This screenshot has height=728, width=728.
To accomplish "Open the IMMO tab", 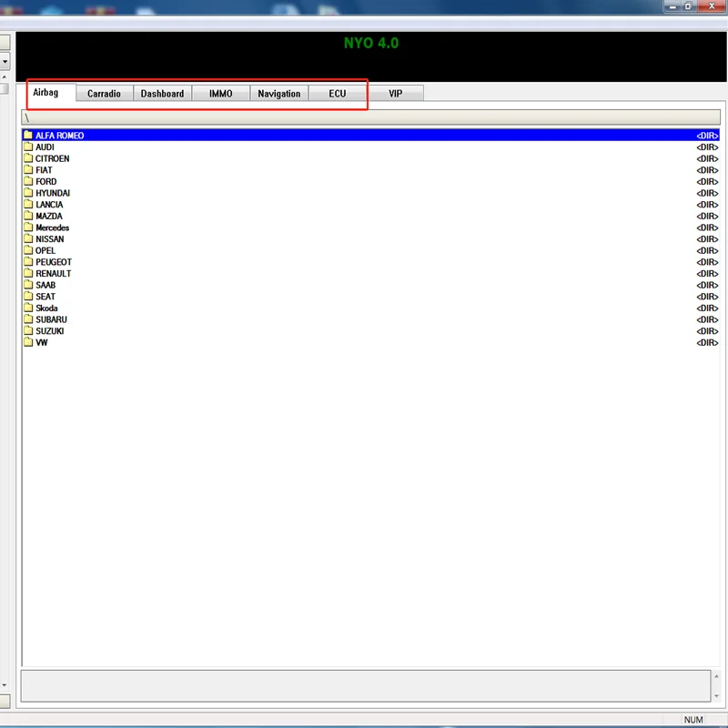I will click(220, 94).
